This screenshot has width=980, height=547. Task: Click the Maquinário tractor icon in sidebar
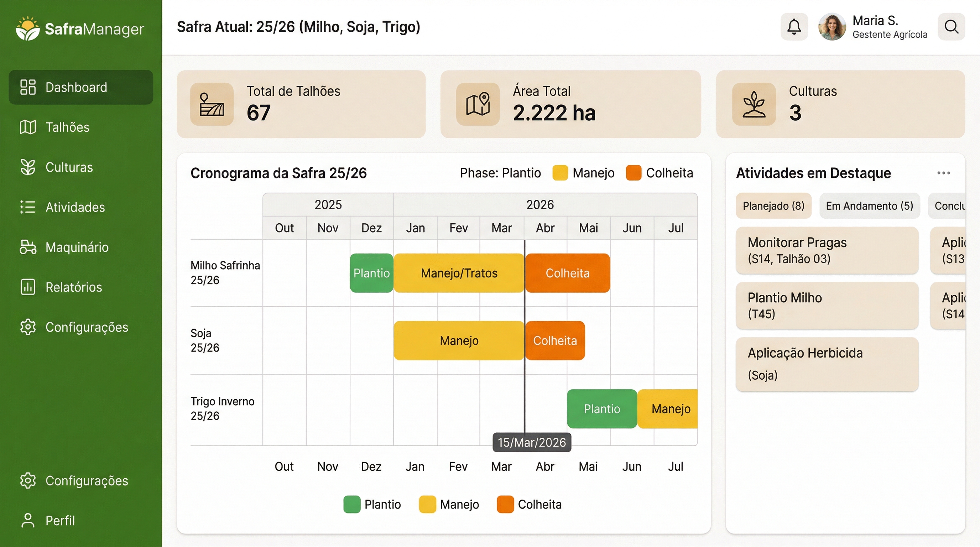point(28,247)
